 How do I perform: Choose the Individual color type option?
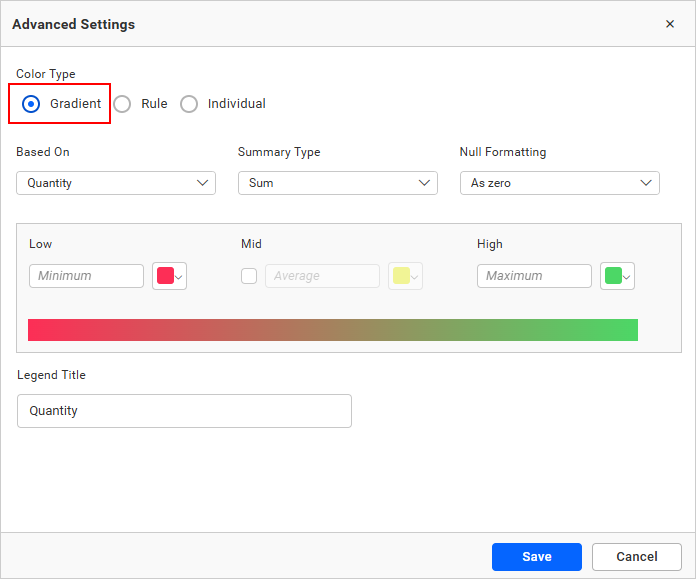(189, 104)
